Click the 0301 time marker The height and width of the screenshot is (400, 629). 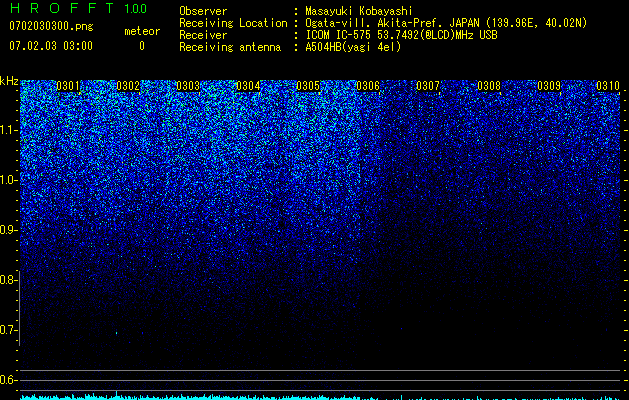click(68, 86)
